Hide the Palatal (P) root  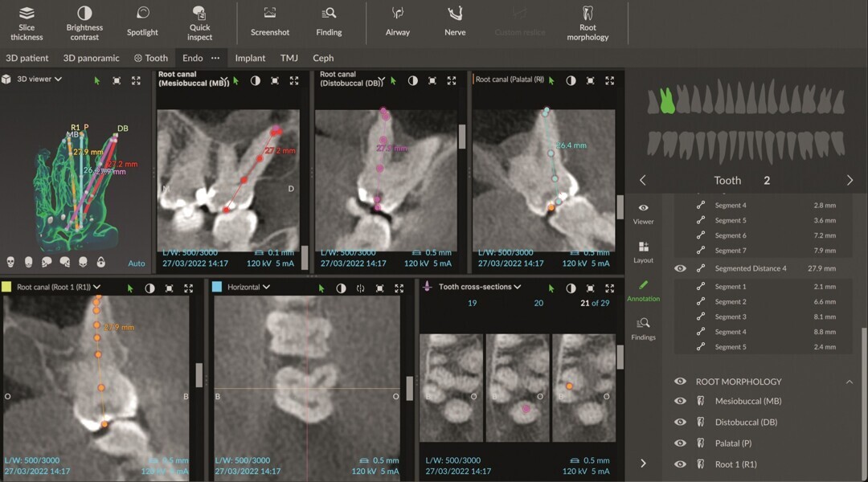pyautogui.click(x=680, y=443)
